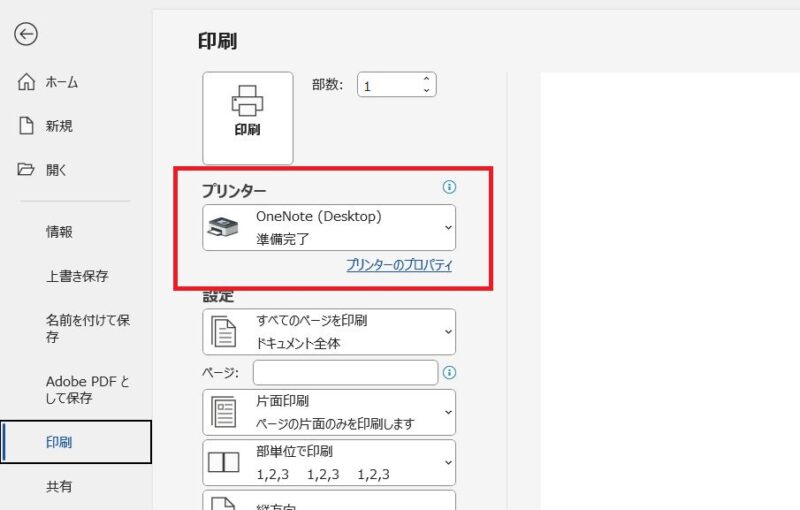Screen dimensions: 800x510
Task: Select the Info menu item in sidebar
Action: click(59, 232)
